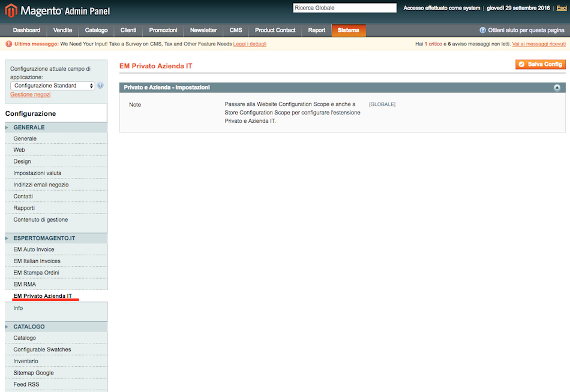Select EM Italian Invoices in sidebar

(56, 261)
